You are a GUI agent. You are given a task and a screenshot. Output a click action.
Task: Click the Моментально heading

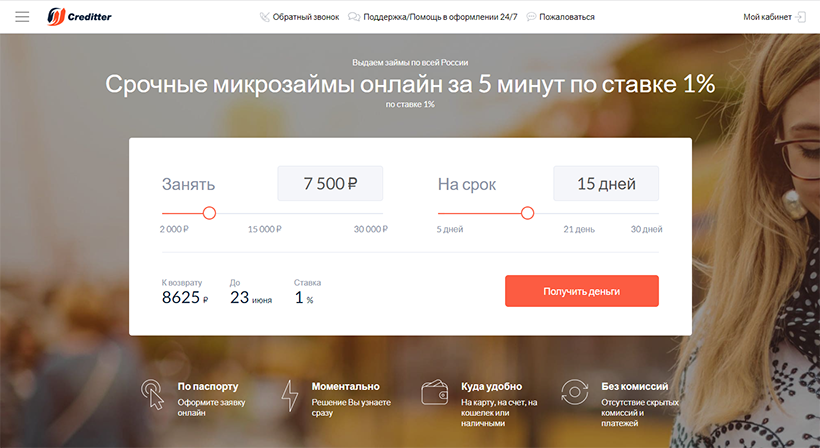pyautogui.click(x=345, y=386)
